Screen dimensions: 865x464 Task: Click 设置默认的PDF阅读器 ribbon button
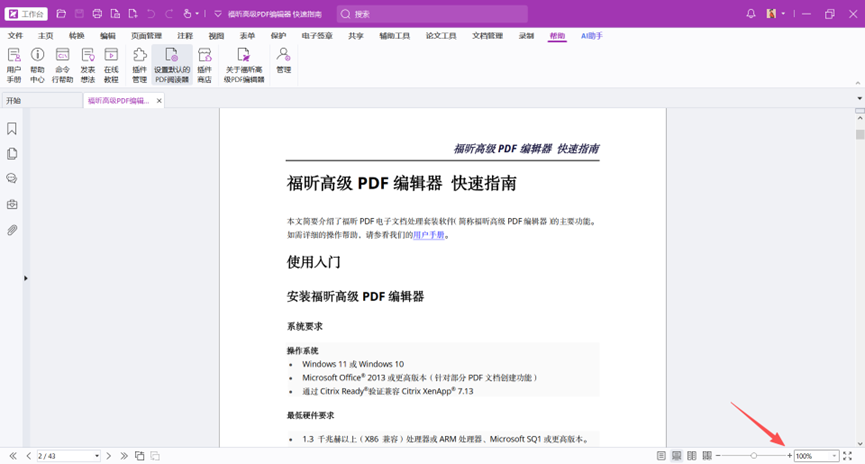pos(172,64)
